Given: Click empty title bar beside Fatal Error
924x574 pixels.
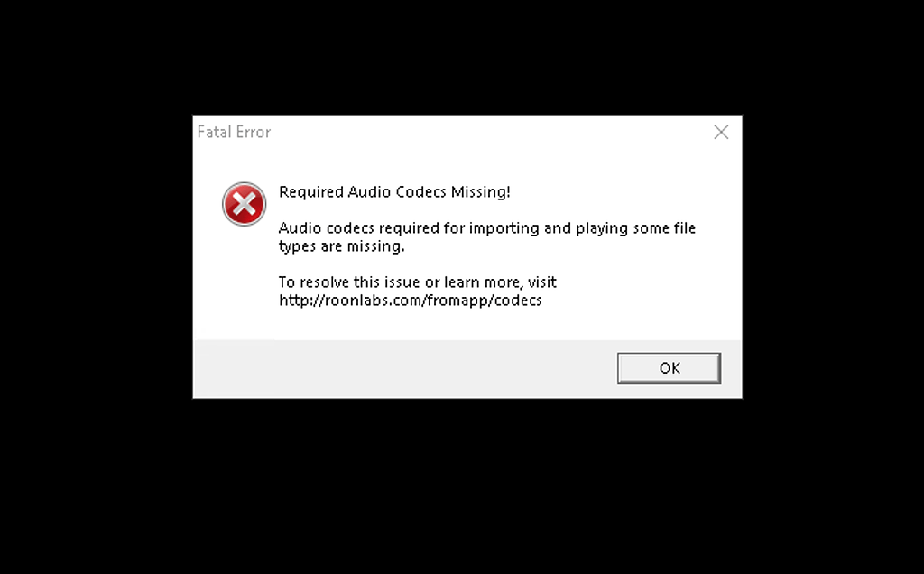Looking at the screenshot, I should 489,132.
